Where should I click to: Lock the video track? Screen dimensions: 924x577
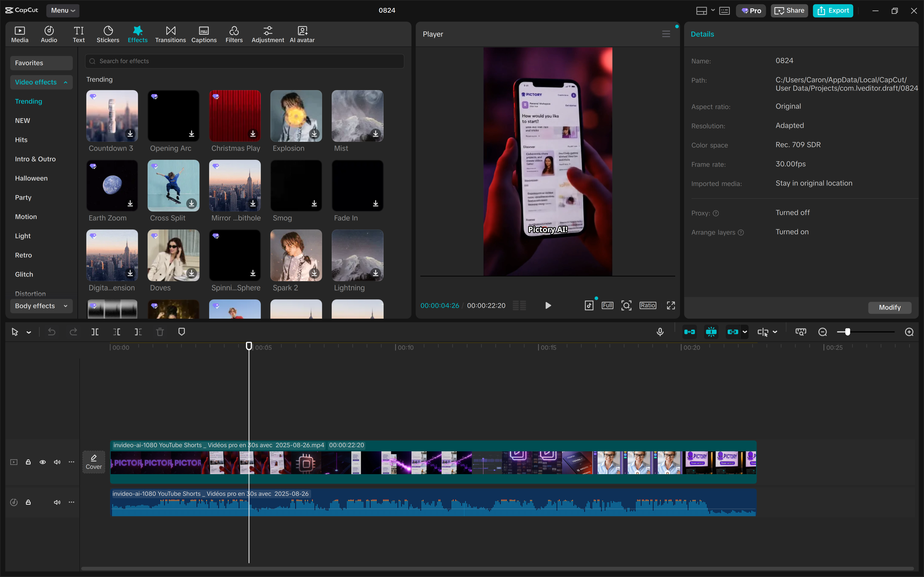pos(28,462)
